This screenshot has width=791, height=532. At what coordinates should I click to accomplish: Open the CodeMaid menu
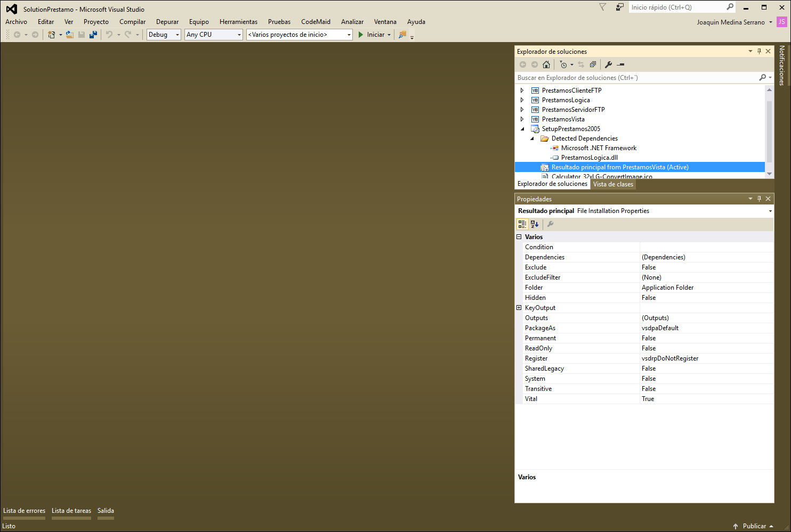tap(316, 22)
